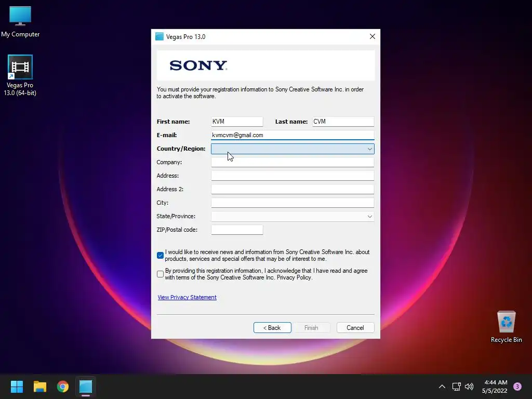Open the My Computer desktop icon
This screenshot has width=532, height=399.
pyautogui.click(x=20, y=21)
